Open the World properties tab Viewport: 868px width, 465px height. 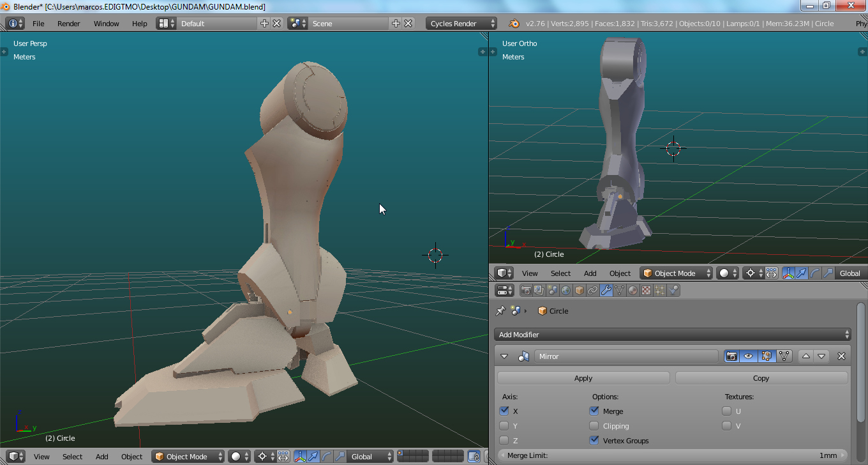tap(566, 291)
